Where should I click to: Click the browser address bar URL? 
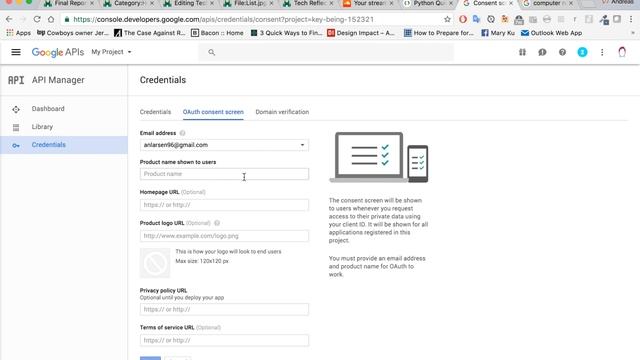pos(224,19)
